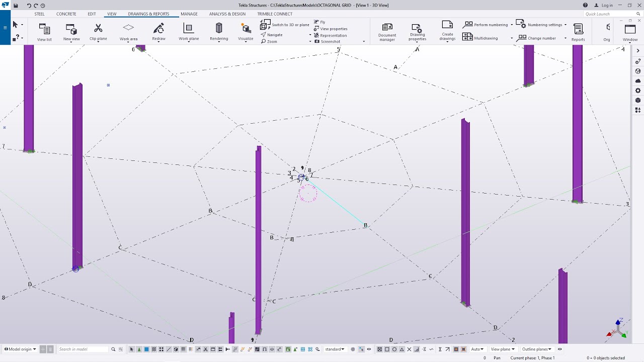Open the undo history clock icon

click(43, 6)
